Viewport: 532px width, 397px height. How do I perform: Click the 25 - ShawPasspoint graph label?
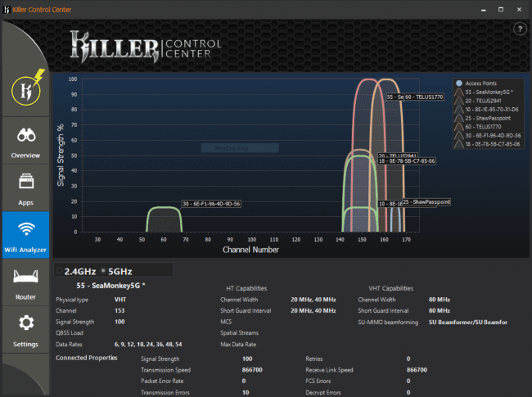pyautogui.click(x=426, y=201)
